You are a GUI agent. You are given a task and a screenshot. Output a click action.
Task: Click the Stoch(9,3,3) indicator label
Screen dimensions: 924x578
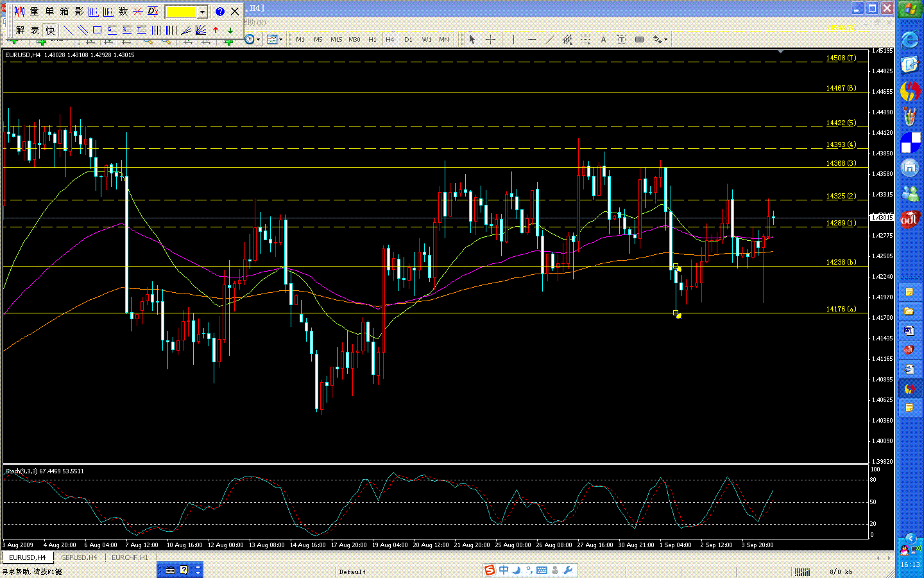[45, 471]
